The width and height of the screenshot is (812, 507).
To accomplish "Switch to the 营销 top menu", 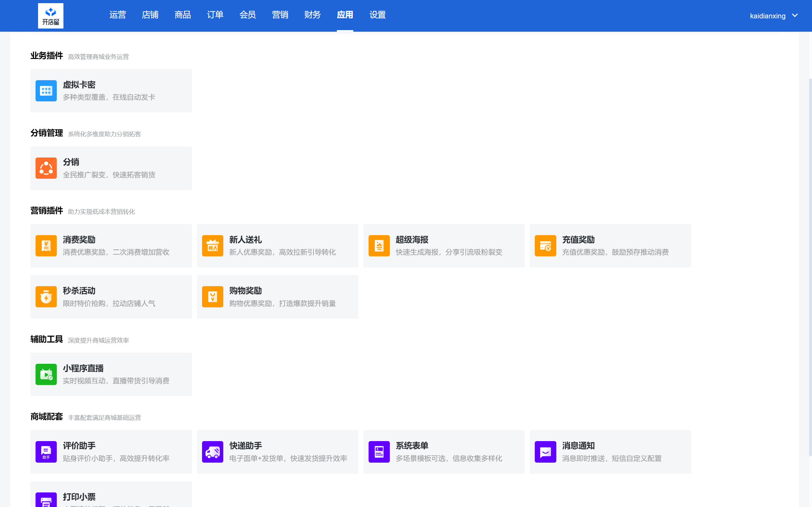I will pyautogui.click(x=280, y=15).
